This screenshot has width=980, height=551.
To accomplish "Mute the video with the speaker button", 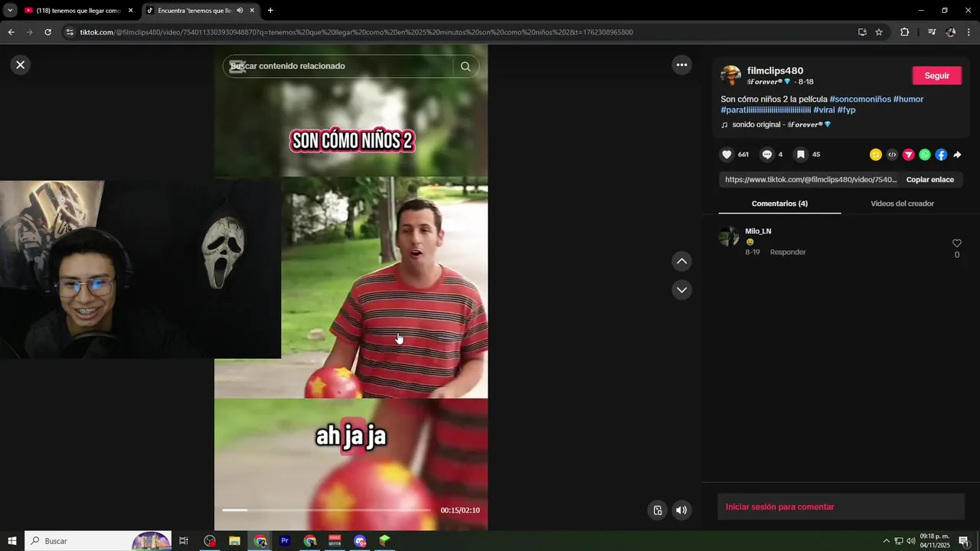I will 681,510.
